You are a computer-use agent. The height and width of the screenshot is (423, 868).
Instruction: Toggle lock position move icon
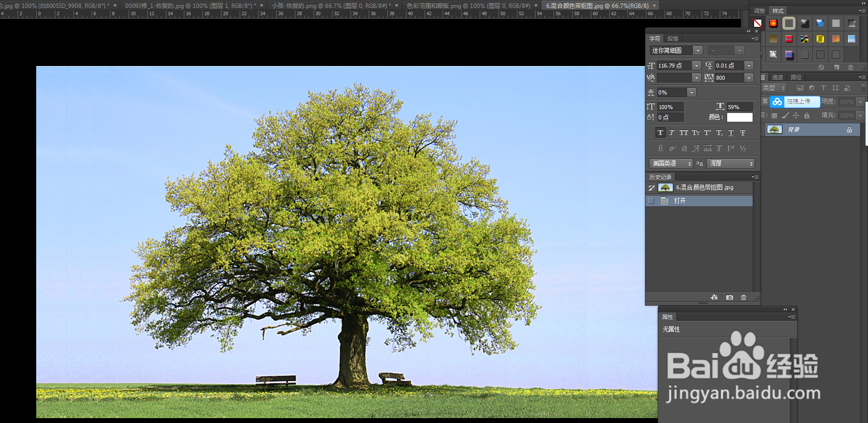coord(796,115)
